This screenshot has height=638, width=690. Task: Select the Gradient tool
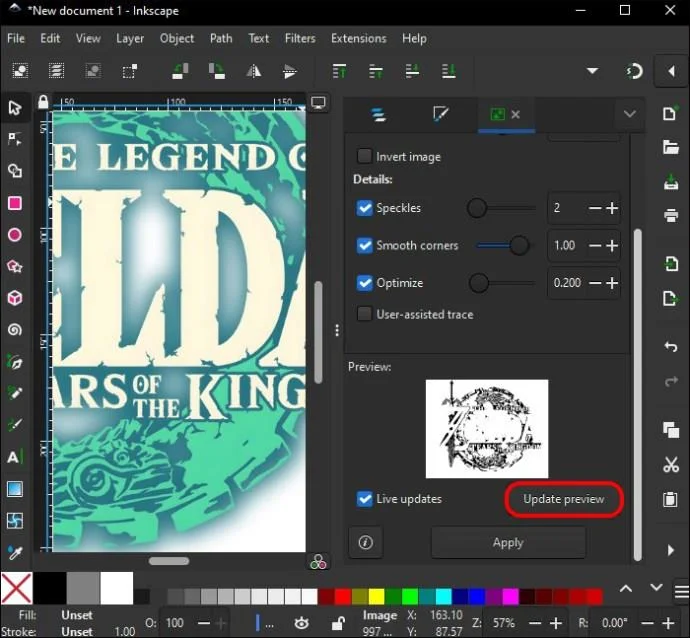click(15, 489)
